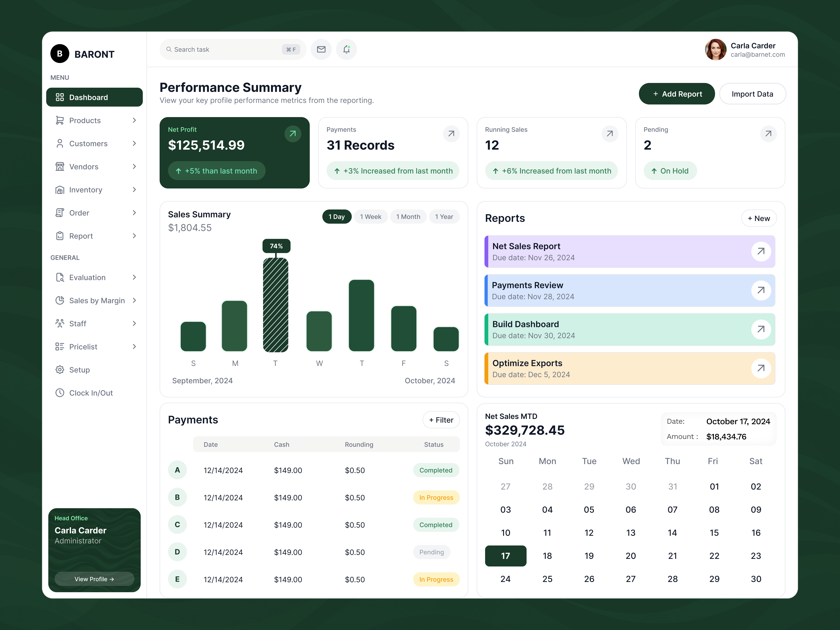Click the Net Sales MTD amount $329,728.45
This screenshot has width=840, height=630.
click(x=525, y=430)
